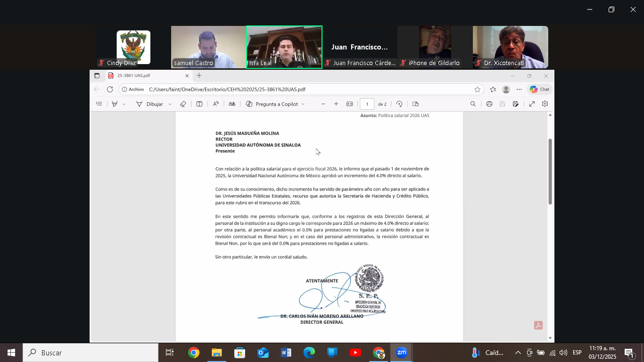Open the PDF table of contents panel
Screen dimensions: 644x362
tap(99, 104)
